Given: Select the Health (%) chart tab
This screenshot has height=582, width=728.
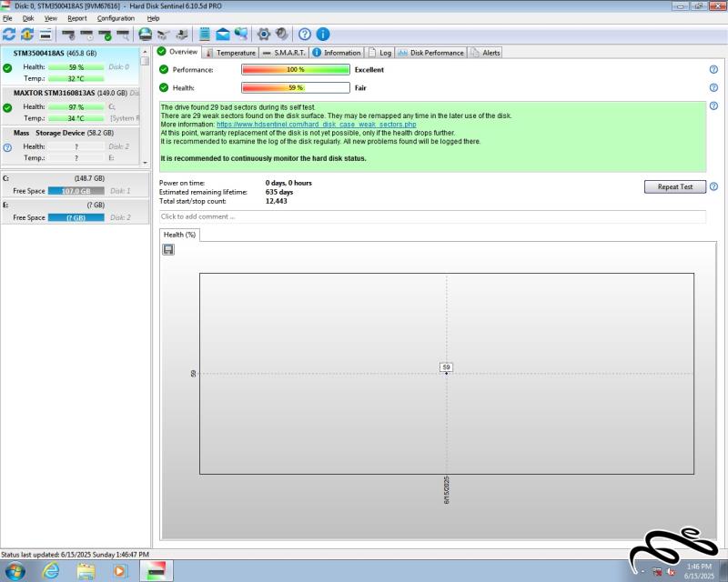Looking at the screenshot, I should click(179, 235).
